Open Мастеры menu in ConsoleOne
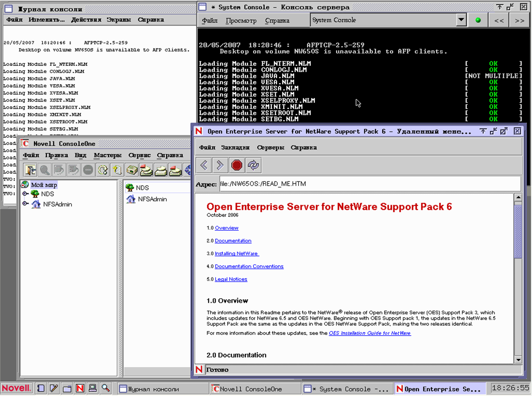Image resolution: width=532 pixels, height=396 pixels. (x=108, y=155)
